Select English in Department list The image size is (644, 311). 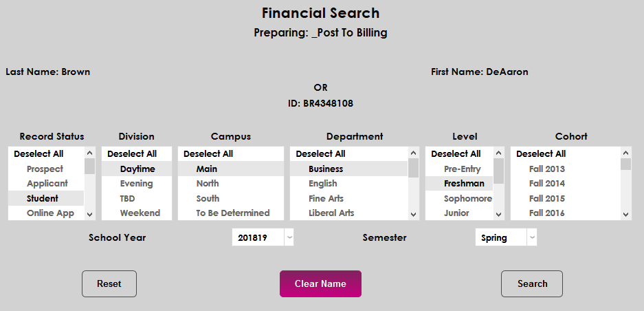point(323,184)
